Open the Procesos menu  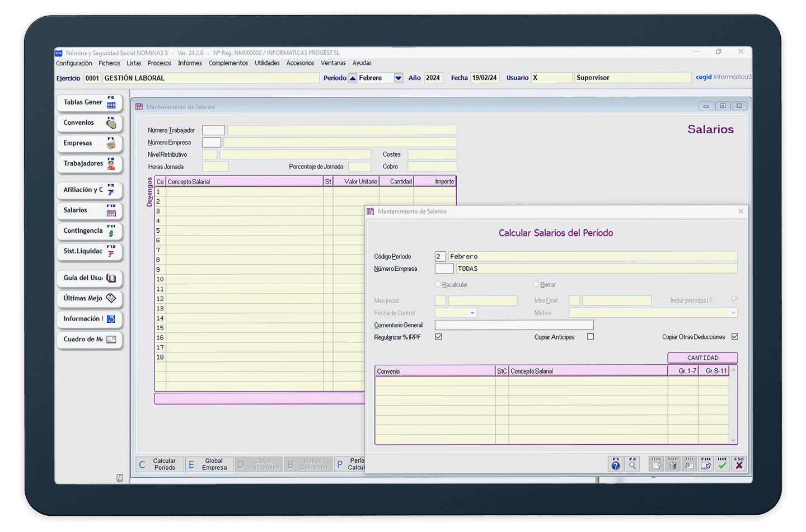click(160, 63)
